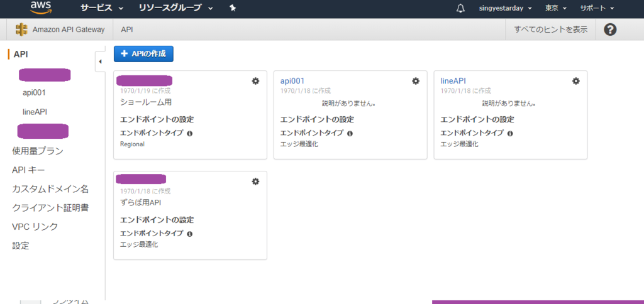Open the 東京 region selector
Image resolution: width=644 pixels, height=304 pixels.
pyautogui.click(x=556, y=8)
